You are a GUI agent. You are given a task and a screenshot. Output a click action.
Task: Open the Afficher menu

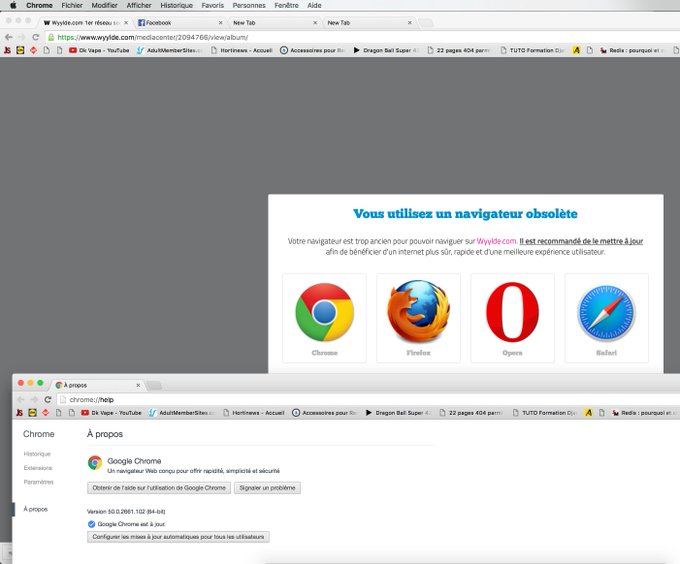pos(139,5)
